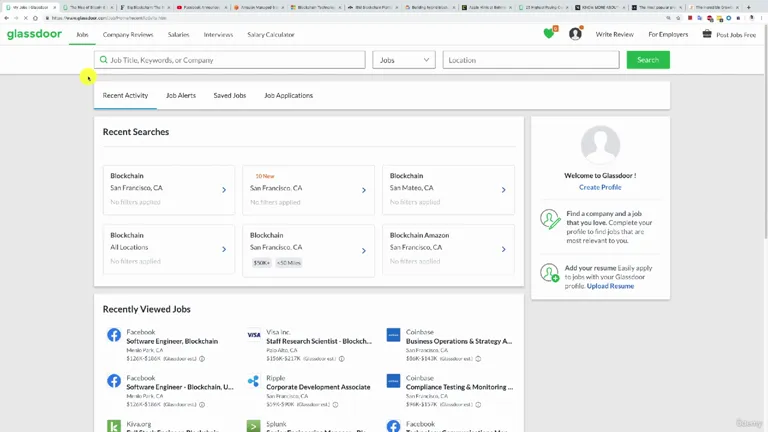Open the Salary Calculator page
Viewport: 768px width, 432px height.
pos(271,34)
